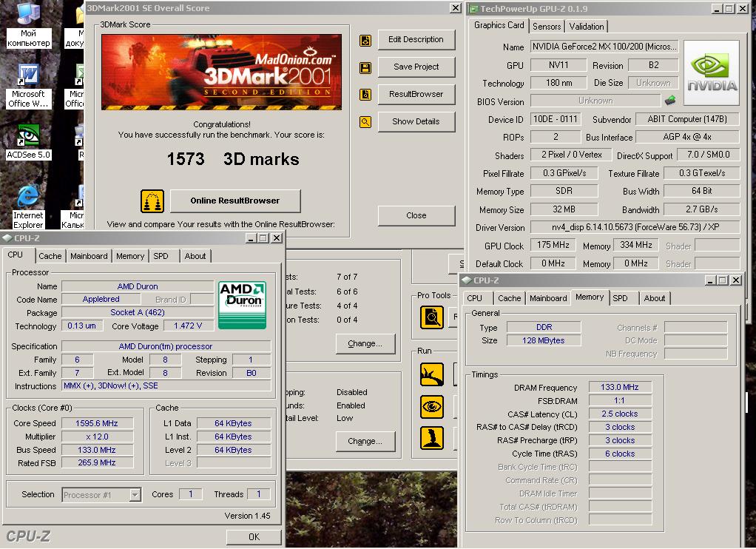Screen dimensions: 756x549
Task: Click GPU-Z title bar app icon
Action: 474,9
